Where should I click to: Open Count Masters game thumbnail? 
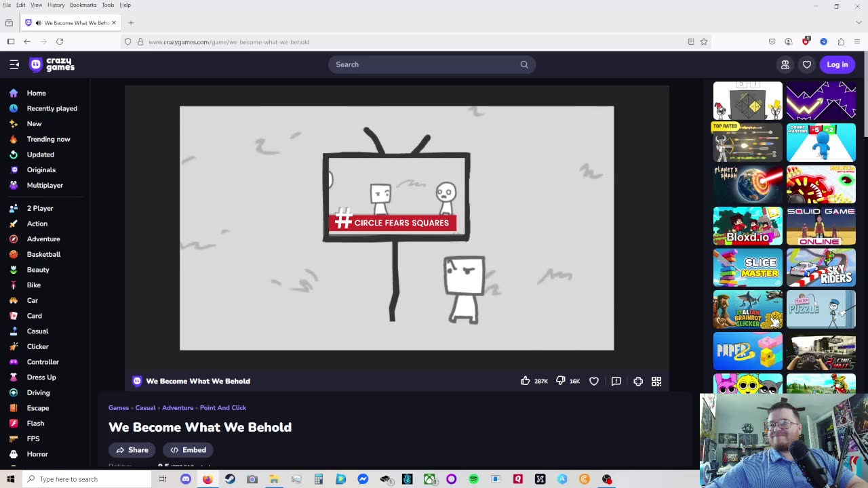(821, 142)
